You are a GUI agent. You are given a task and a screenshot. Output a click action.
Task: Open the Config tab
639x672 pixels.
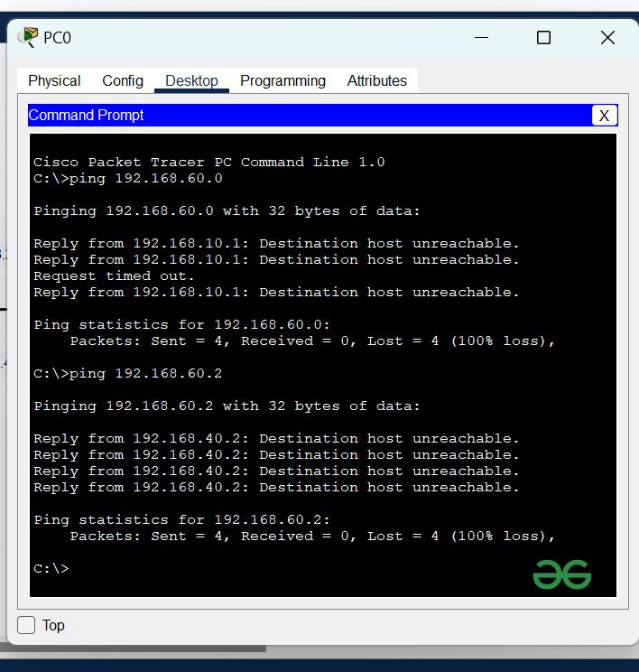[123, 80]
